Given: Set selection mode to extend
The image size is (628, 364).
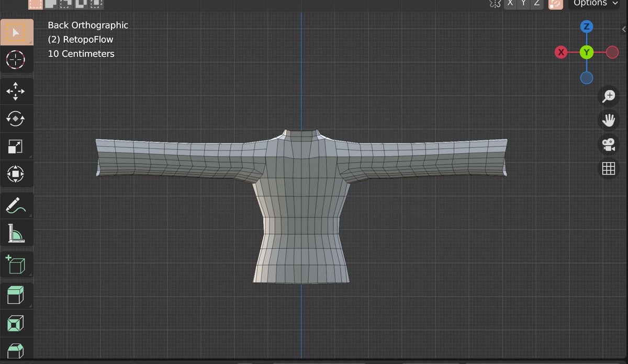Looking at the screenshot, I should coord(51,3).
